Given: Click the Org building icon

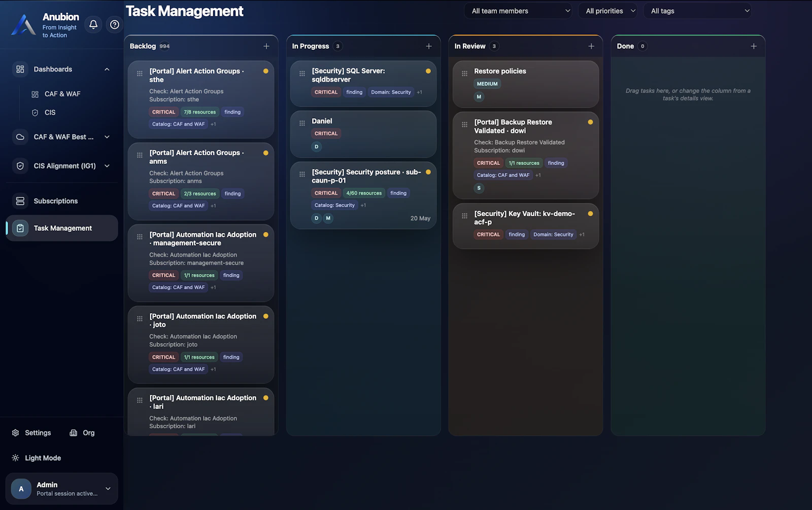Looking at the screenshot, I should click(74, 433).
